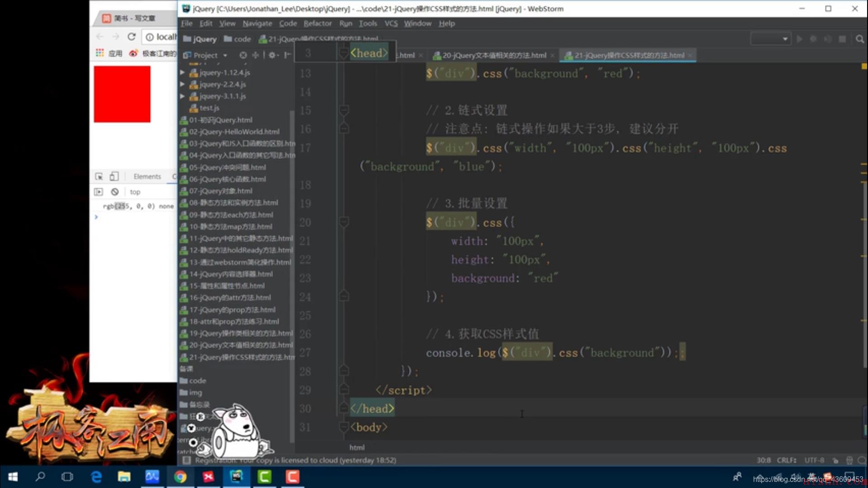Click the tool windows toggle at status bar left
This screenshot has width=868, height=488.
[186, 460]
